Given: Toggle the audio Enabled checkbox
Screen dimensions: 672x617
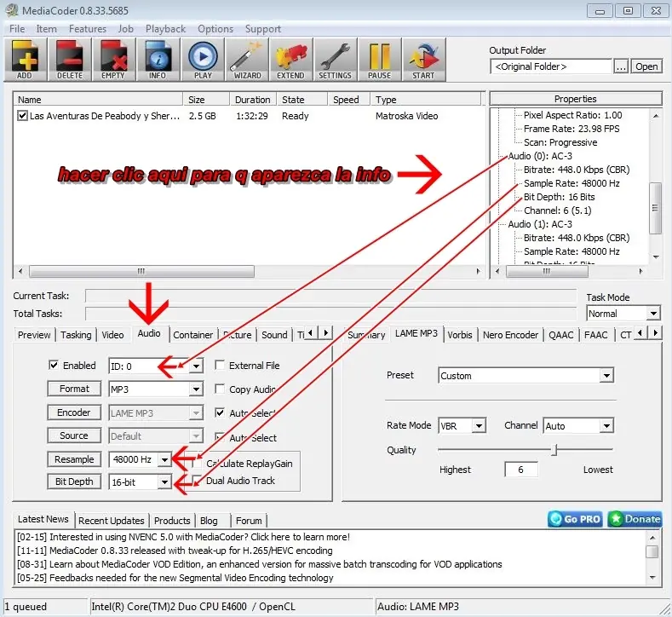Looking at the screenshot, I should pyautogui.click(x=54, y=365).
